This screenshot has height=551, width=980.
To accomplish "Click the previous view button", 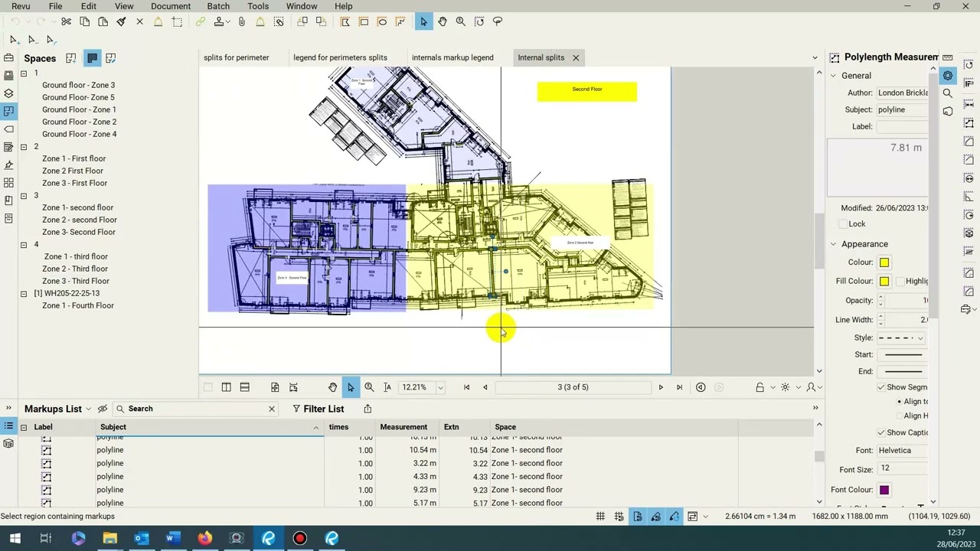I will 701,387.
